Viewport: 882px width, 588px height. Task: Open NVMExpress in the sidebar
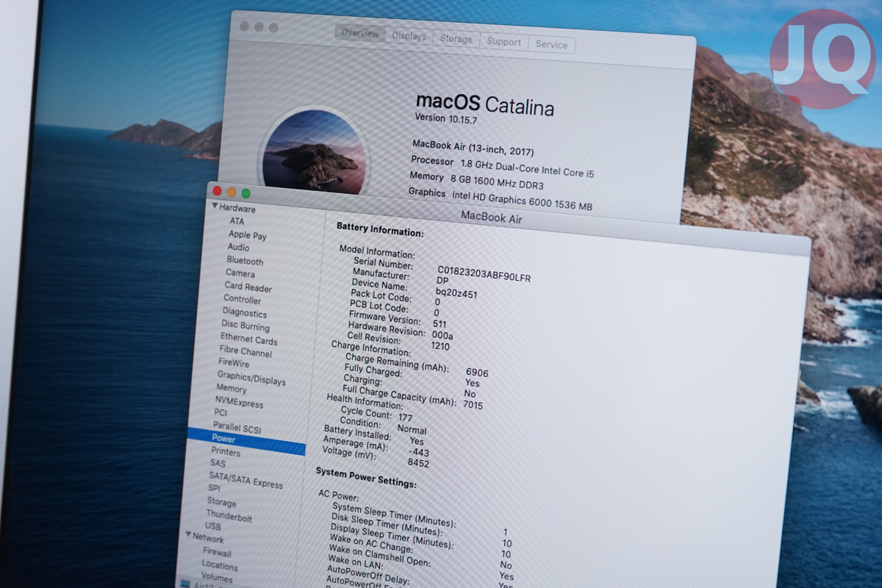(x=239, y=403)
